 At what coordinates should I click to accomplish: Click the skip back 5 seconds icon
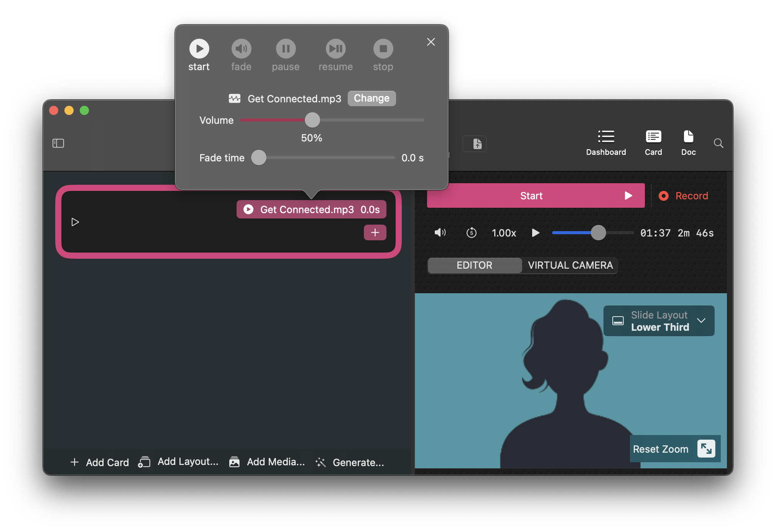tap(471, 233)
